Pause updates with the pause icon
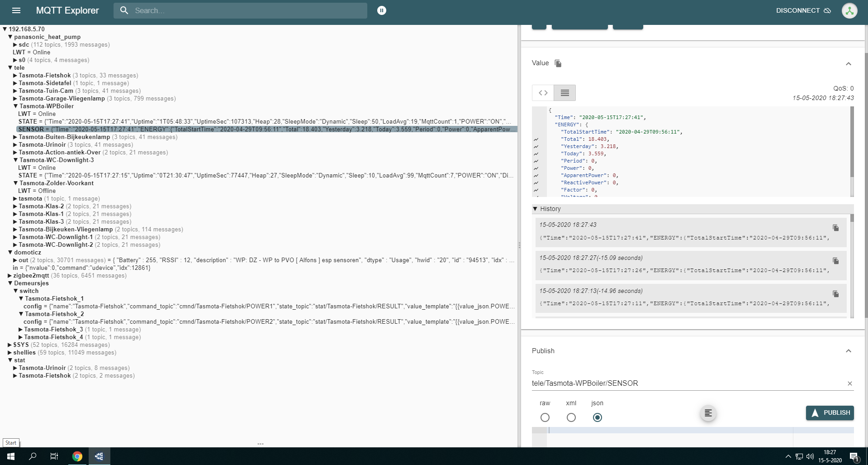 coord(382,10)
